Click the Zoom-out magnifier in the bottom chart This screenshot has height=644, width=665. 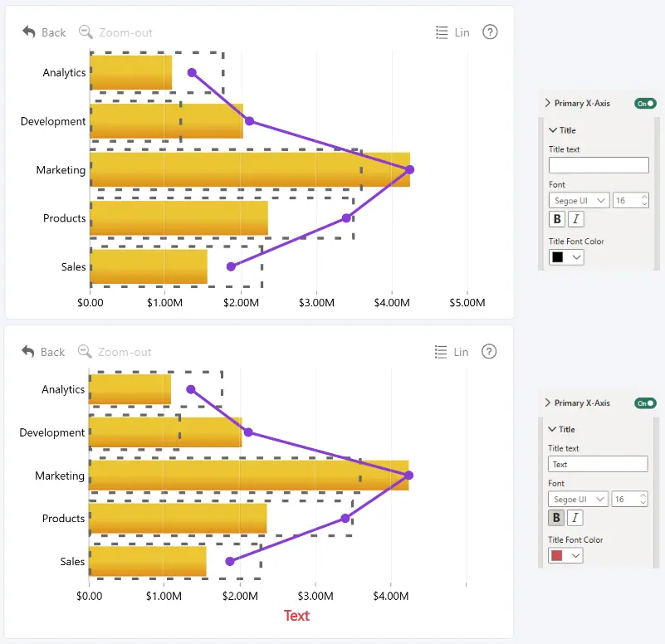coord(85,352)
